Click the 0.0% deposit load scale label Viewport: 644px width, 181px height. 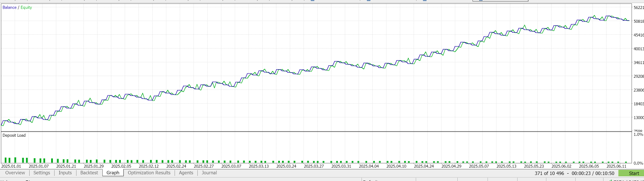tap(639, 163)
